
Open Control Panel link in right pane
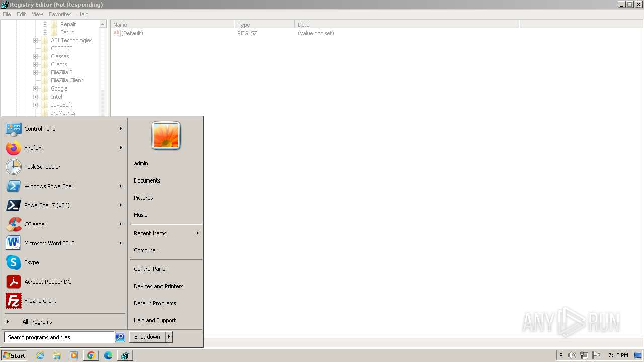pyautogui.click(x=150, y=269)
